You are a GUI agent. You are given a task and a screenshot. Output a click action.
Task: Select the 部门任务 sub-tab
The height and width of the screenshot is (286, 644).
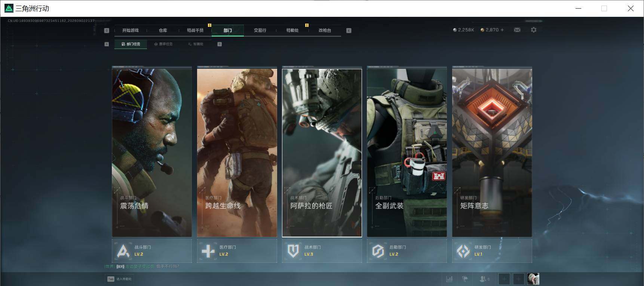click(131, 44)
